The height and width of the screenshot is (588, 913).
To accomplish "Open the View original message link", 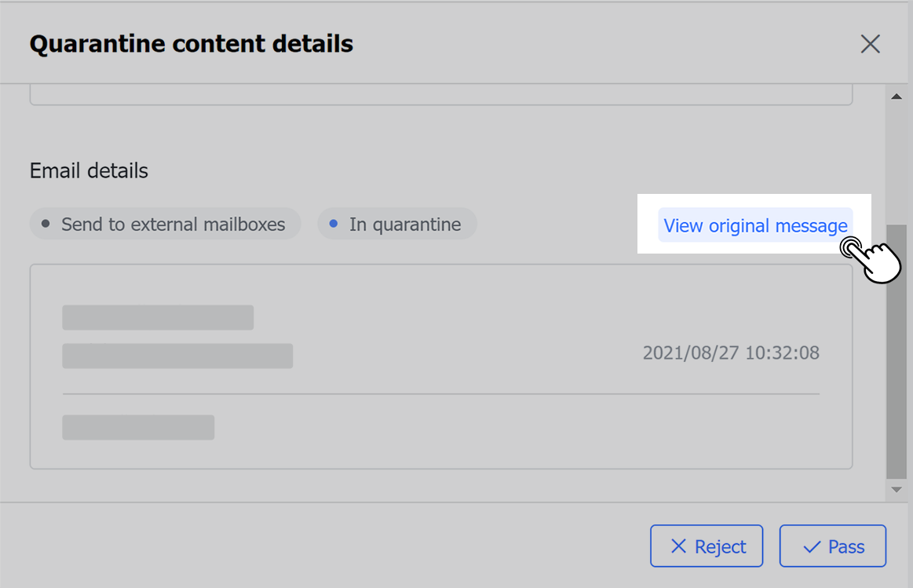I will pos(755,225).
